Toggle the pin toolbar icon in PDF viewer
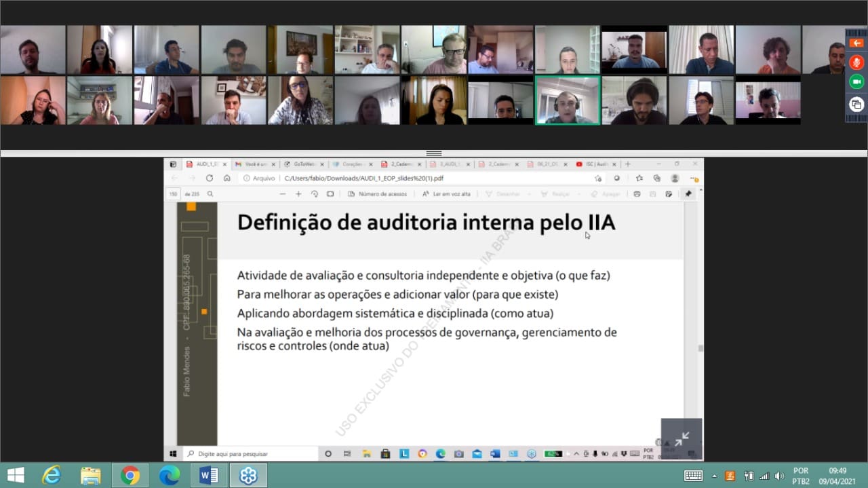This screenshot has height=488, width=868. point(688,194)
